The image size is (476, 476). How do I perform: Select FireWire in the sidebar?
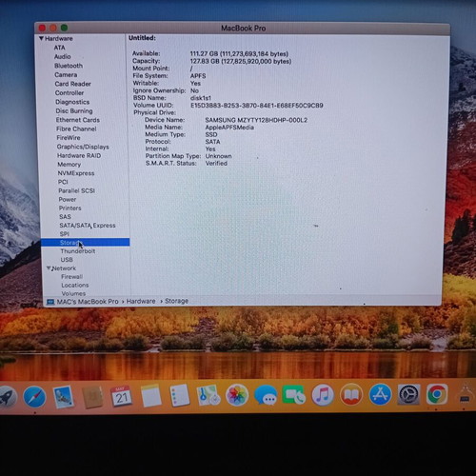coord(69,138)
